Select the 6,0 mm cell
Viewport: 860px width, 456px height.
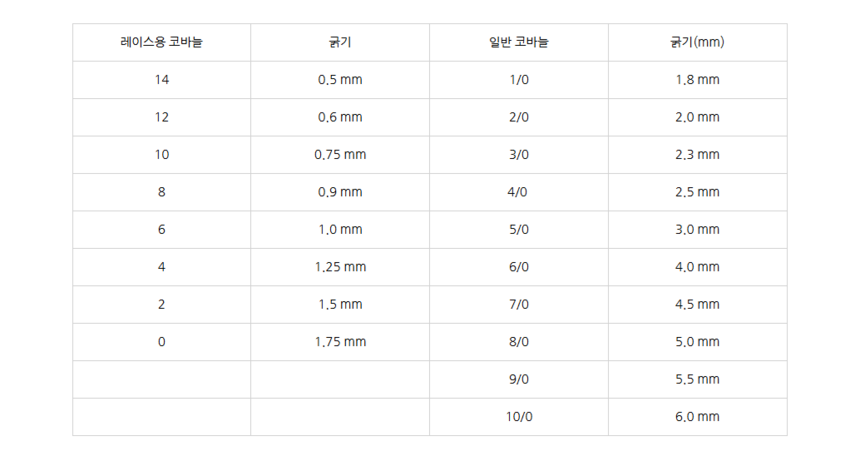click(x=697, y=417)
